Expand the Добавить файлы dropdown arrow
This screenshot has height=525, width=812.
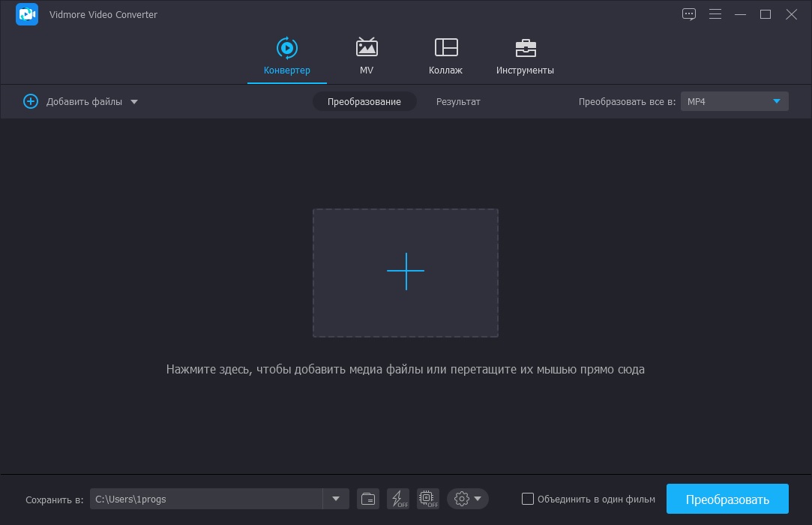coord(134,101)
